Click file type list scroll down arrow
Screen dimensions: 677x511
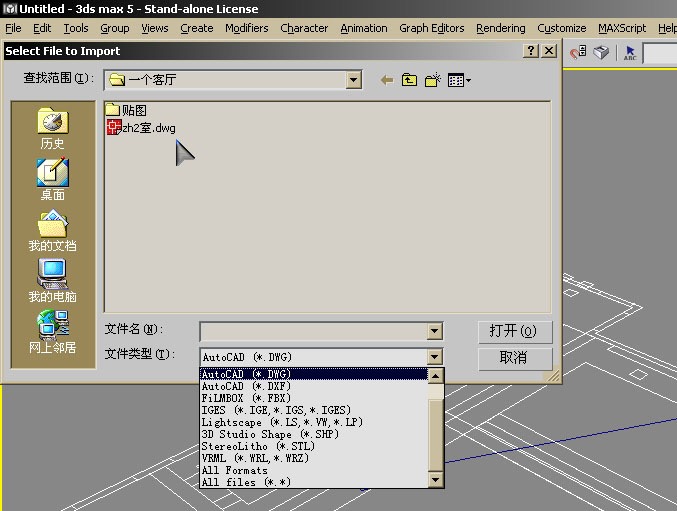click(x=435, y=479)
